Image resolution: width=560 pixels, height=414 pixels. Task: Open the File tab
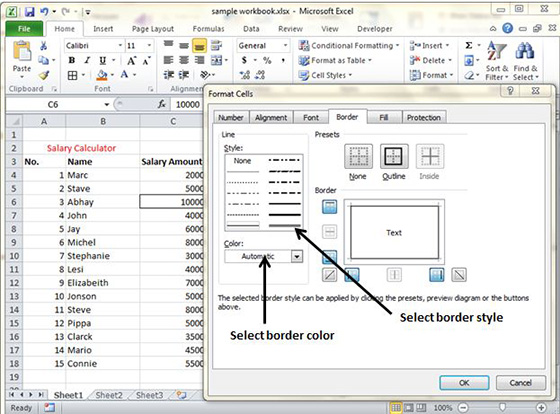point(24,29)
